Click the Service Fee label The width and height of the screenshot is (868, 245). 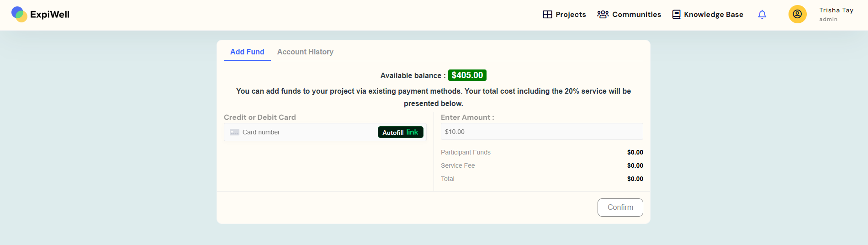(x=458, y=165)
